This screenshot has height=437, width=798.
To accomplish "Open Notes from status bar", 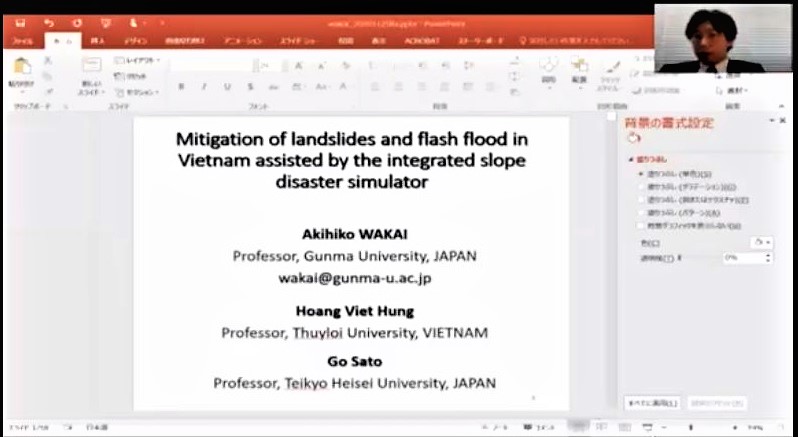I will tap(493, 427).
